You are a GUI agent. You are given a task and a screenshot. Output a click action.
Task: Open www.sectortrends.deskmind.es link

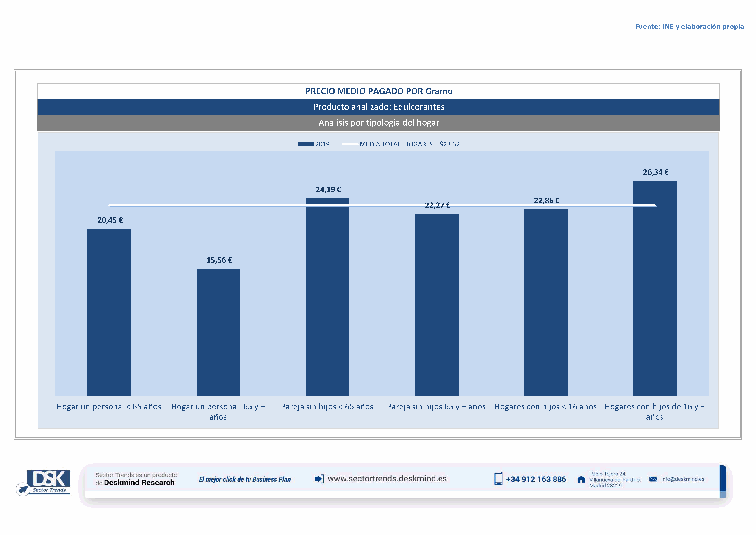pyautogui.click(x=387, y=478)
